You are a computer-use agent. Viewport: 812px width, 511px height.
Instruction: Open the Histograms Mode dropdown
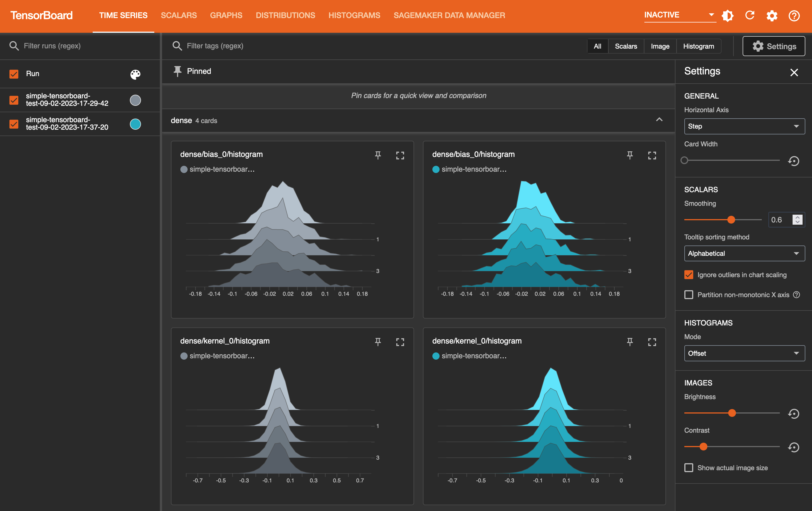pos(743,353)
